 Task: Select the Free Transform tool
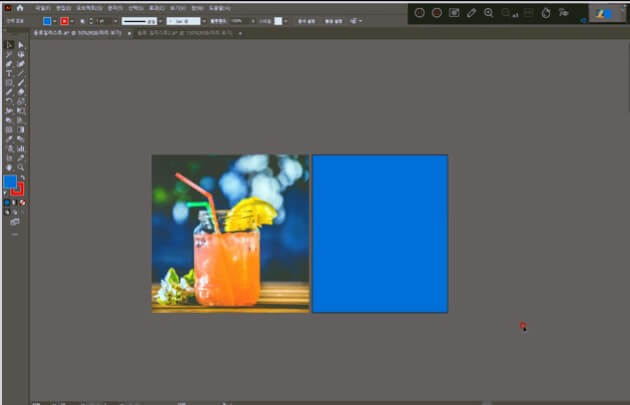[21, 111]
